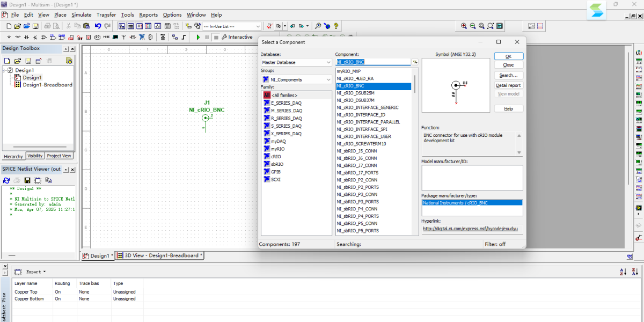644x322 pixels.
Task: Open the digital.ni.com hyperlink
Action: 471,229
